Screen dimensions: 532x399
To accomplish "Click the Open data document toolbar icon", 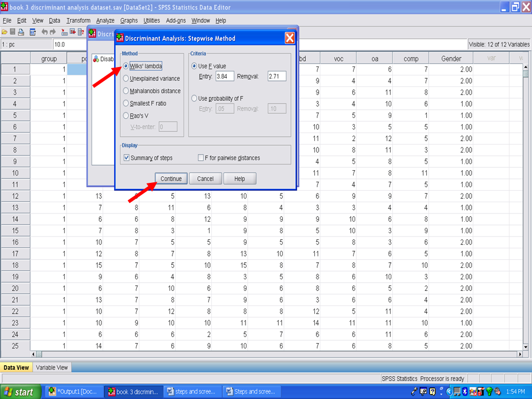I will pos(4,32).
